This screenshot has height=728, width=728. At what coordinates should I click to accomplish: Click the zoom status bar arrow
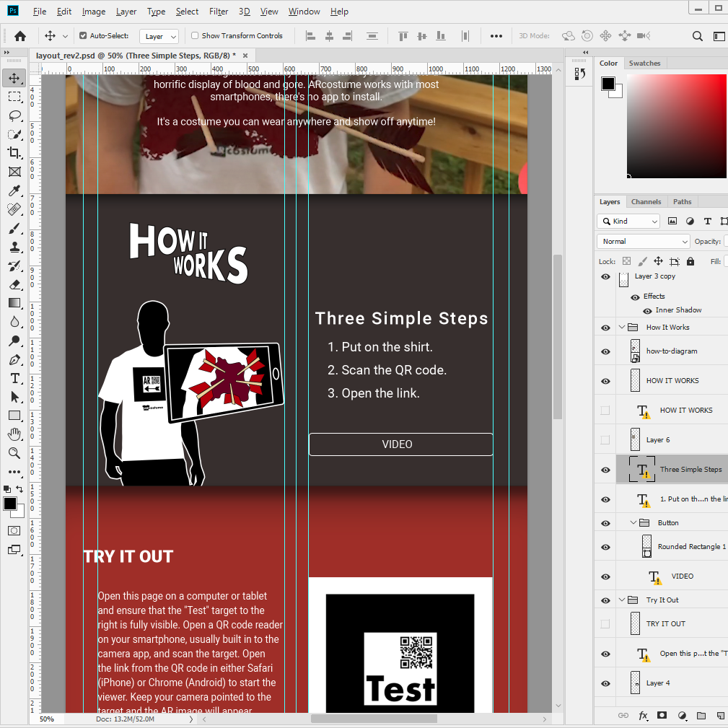(190, 719)
